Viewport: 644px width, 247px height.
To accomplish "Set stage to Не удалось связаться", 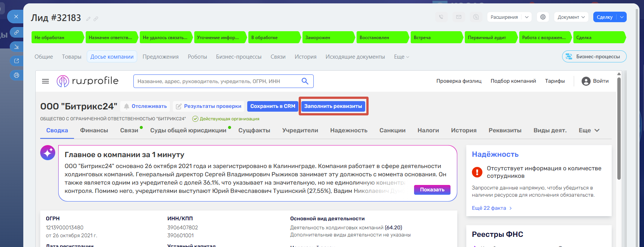I will [166, 38].
